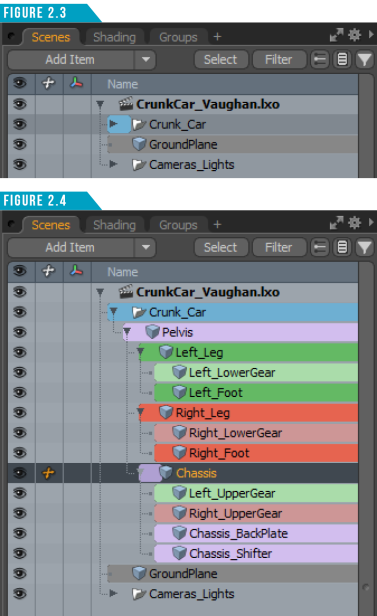Hide the Left_Foot item via its eye icon
Viewport: 377px width, 616px height.
pos(20,392)
